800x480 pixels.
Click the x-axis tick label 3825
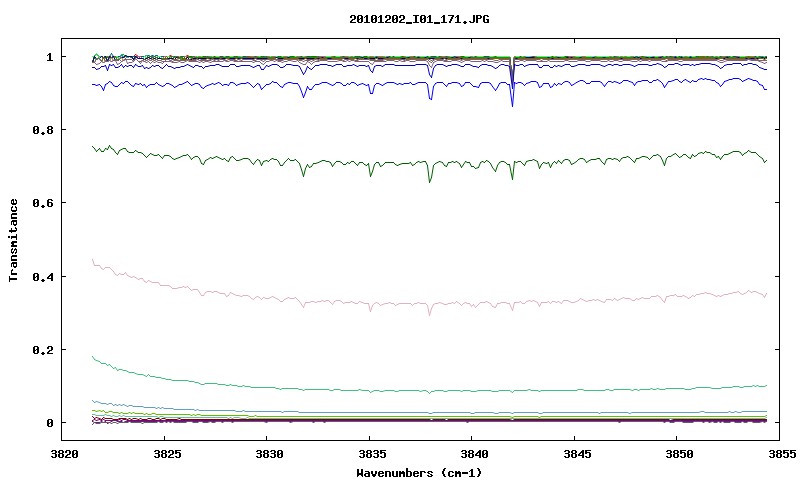click(167, 454)
